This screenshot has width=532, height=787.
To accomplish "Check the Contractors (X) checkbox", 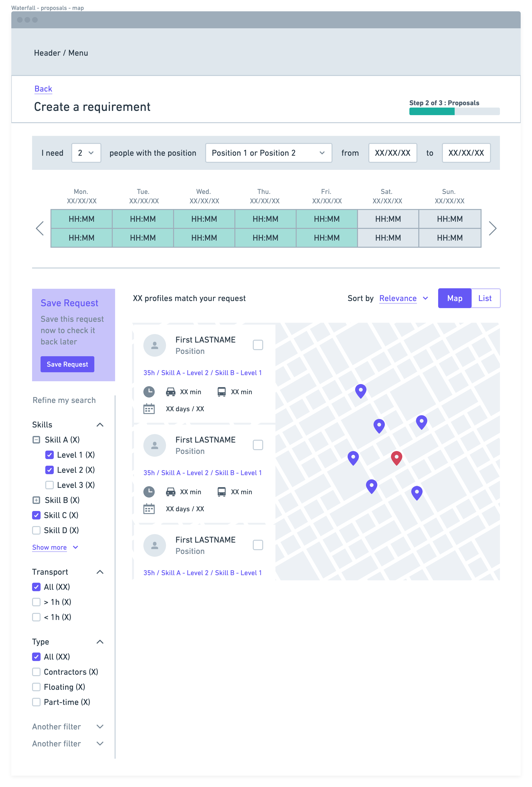I will pyautogui.click(x=36, y=672).
